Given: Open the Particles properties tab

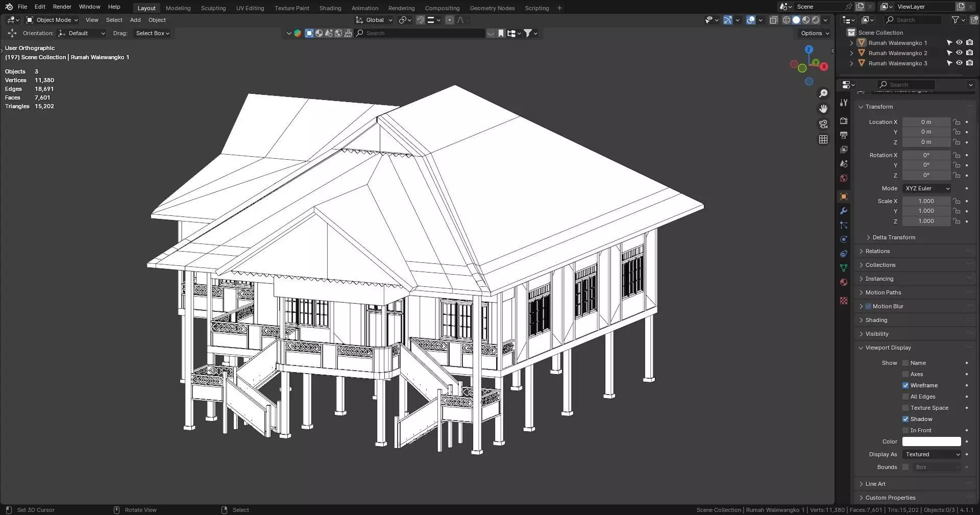Looking at the screenshot, I should 844,225.
